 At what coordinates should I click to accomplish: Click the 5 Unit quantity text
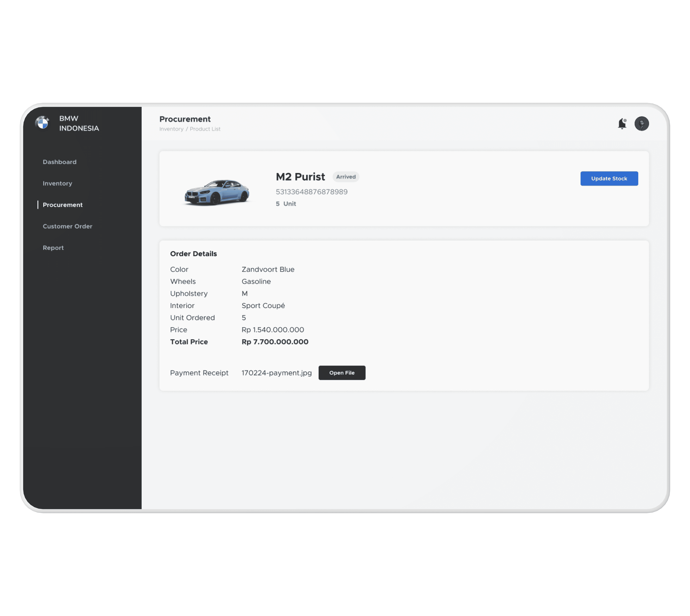pos(286,204)
